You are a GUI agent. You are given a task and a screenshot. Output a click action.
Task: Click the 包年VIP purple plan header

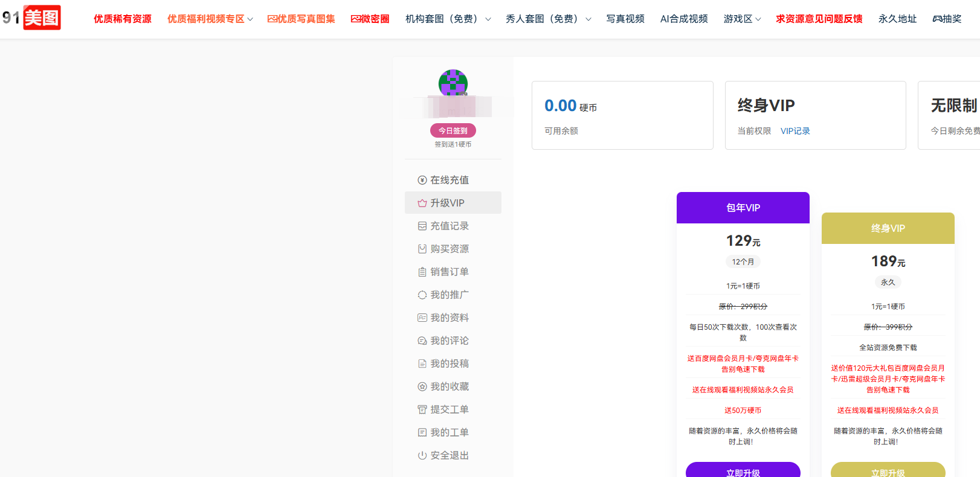click(x=743, y=208)
